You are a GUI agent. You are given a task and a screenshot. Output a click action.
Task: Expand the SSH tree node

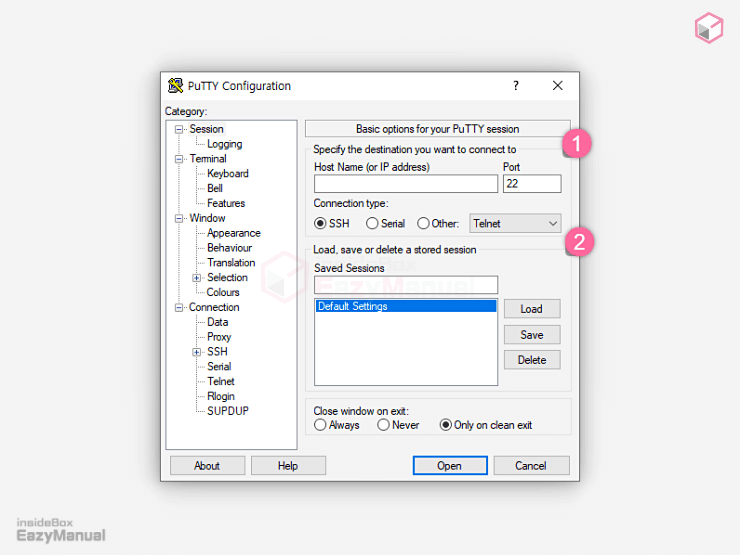point(196,352)
